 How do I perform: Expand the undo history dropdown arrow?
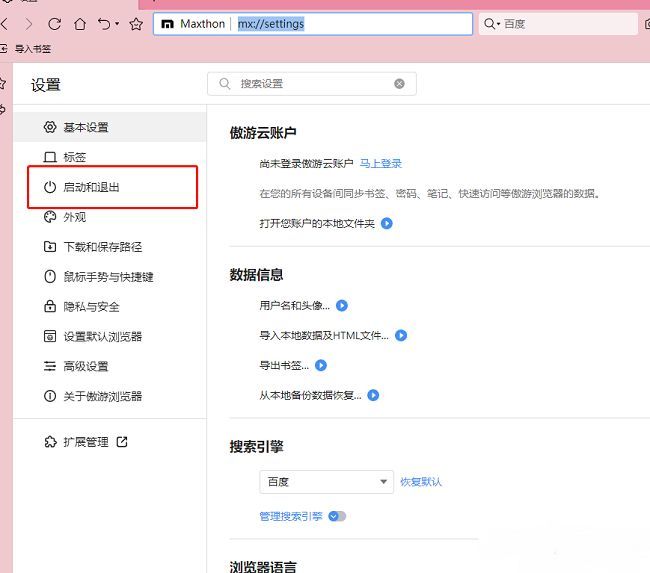(117, 23)
